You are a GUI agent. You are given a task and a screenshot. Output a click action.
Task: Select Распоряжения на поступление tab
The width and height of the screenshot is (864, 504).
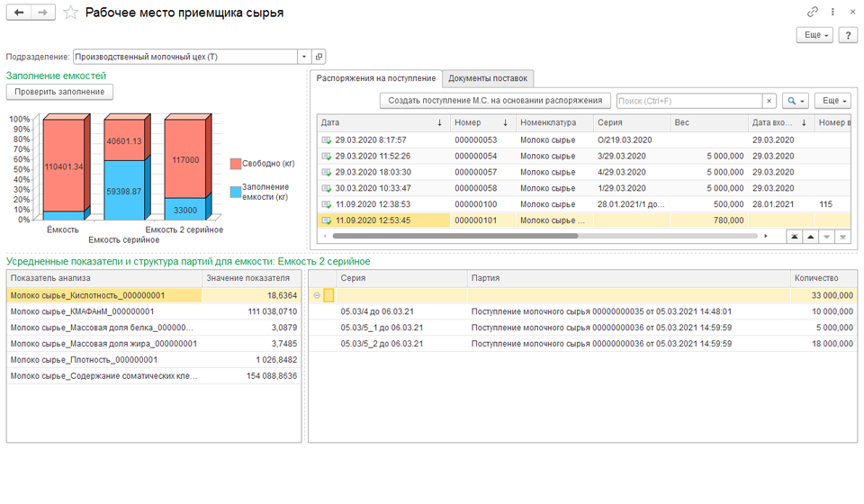(376, 78)
